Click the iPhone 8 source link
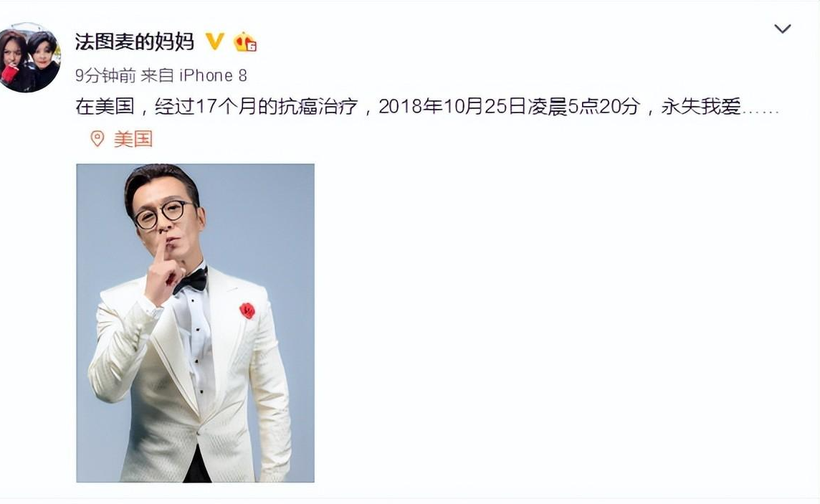The height and width of the screenshot is (504, 820). coord(213,76)
